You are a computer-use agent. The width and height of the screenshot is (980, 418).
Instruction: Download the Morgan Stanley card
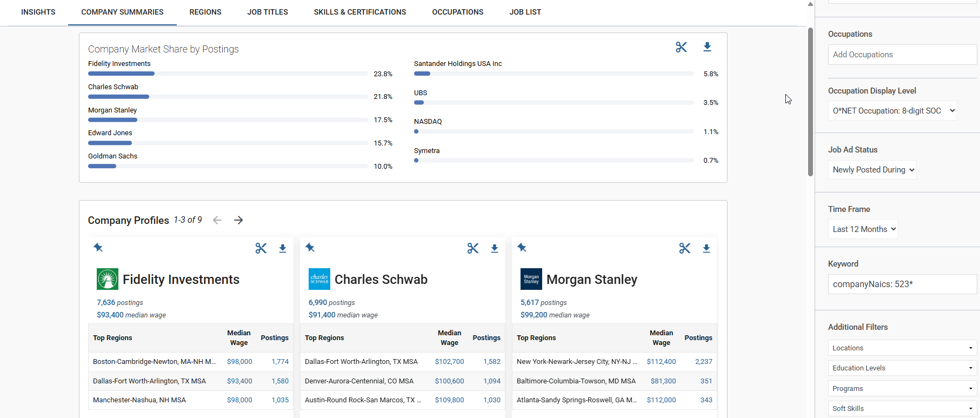point(706,249)
